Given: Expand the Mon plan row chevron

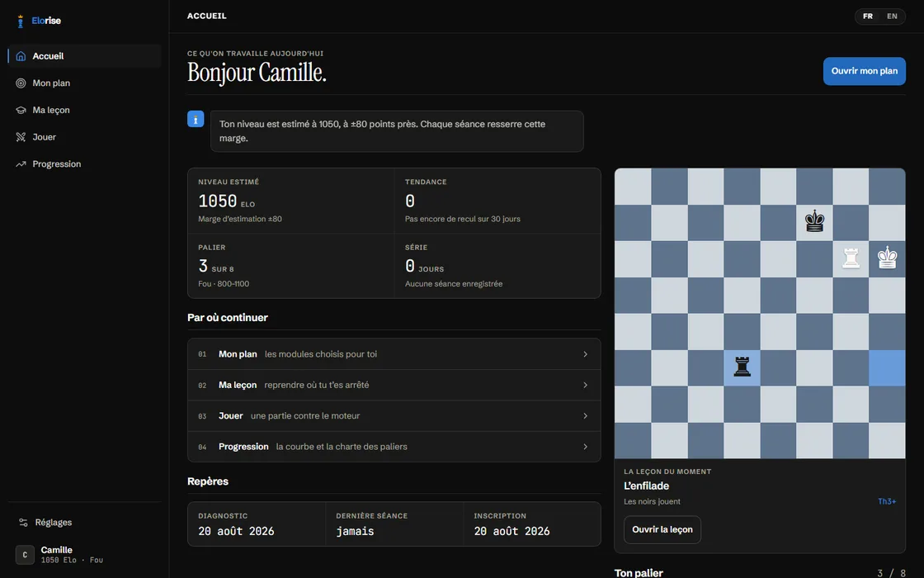Looking at the screenshot, I should click(585, 354).
